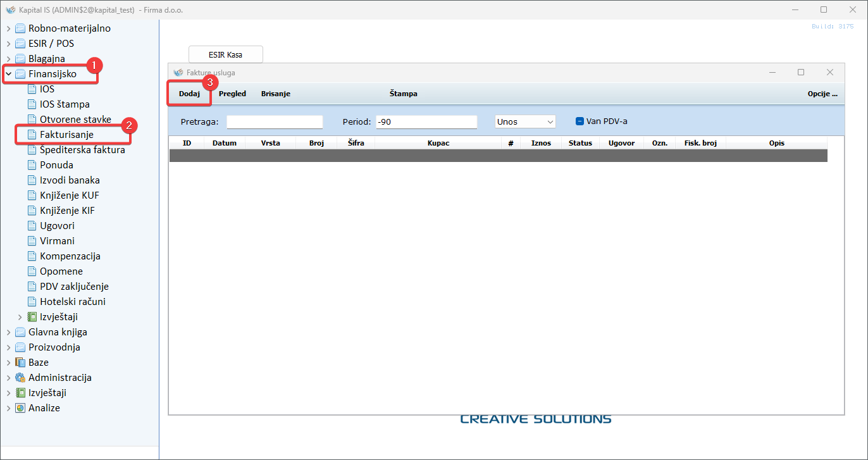868x460 pixels.
Task: Click the ESIR Kasa button
Action: 225,55
